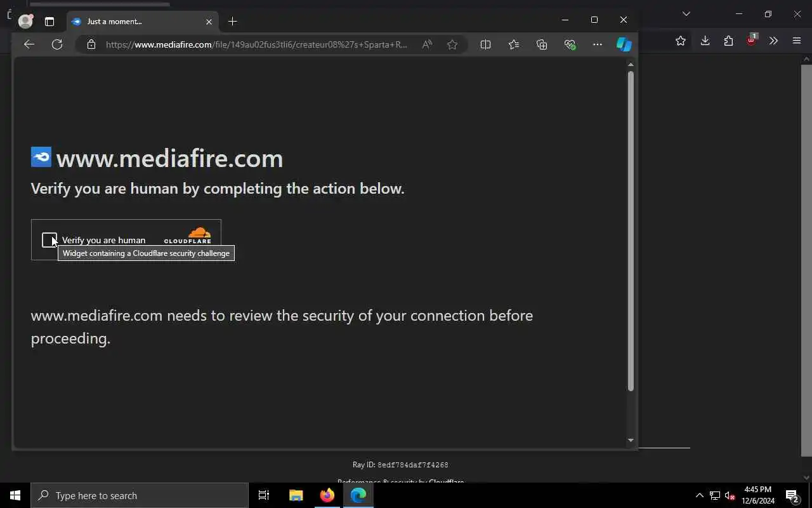Open the network icon in system tray

pos(715,495)
